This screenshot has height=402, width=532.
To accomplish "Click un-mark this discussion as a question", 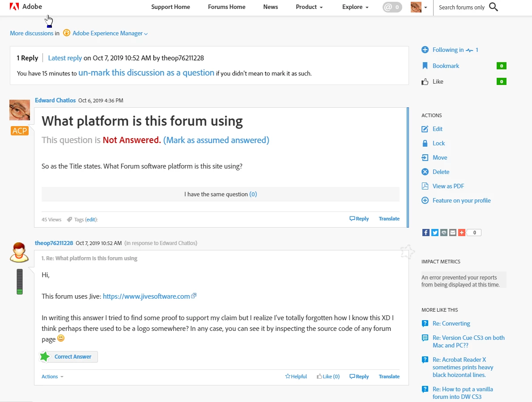I will [x=146, y=72].
